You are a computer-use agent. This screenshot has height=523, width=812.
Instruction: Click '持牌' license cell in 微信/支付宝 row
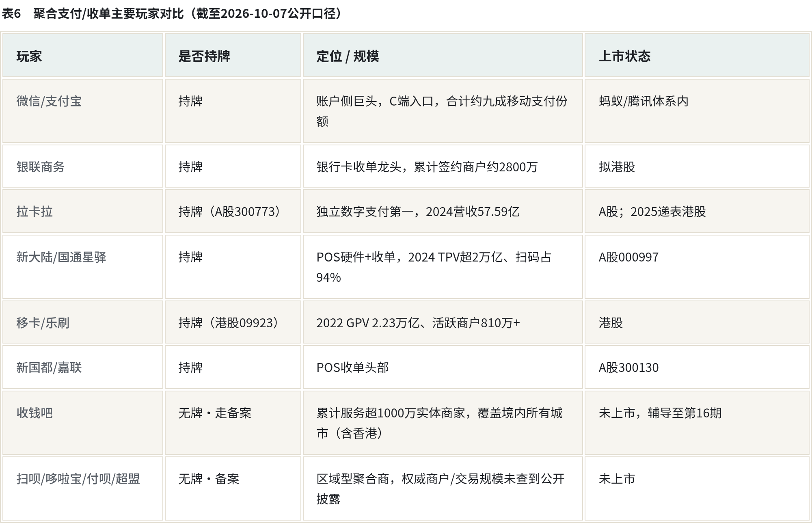click(233, 111)
